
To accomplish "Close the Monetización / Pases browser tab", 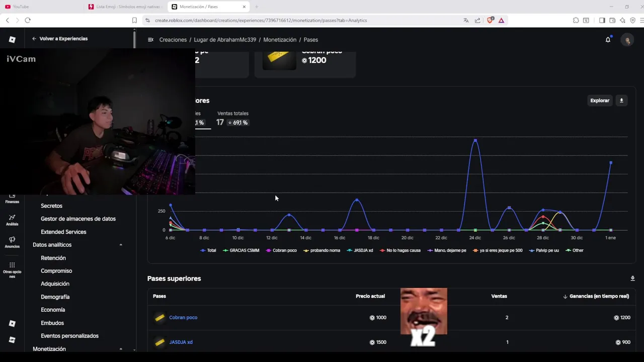I will click(244, 7).
